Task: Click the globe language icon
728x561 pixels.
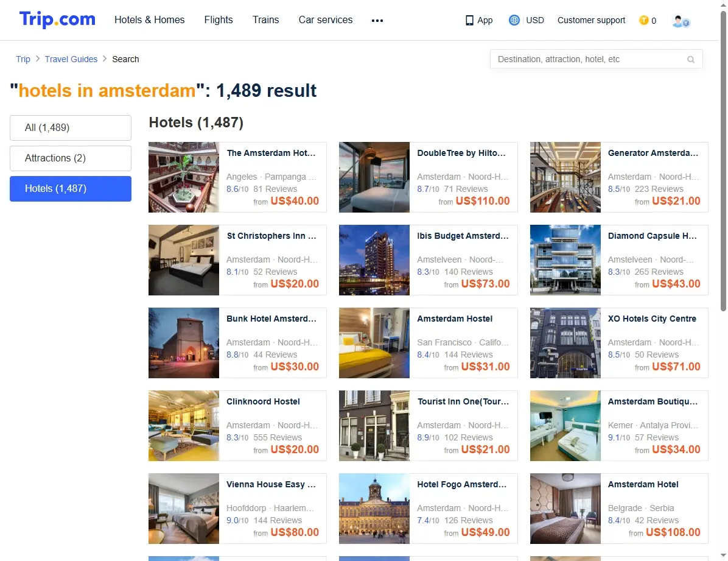Action: (x=514, y=20)
